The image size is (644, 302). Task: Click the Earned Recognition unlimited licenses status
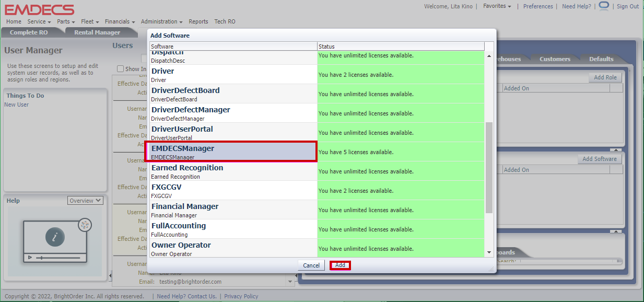[x=366, y=171]
